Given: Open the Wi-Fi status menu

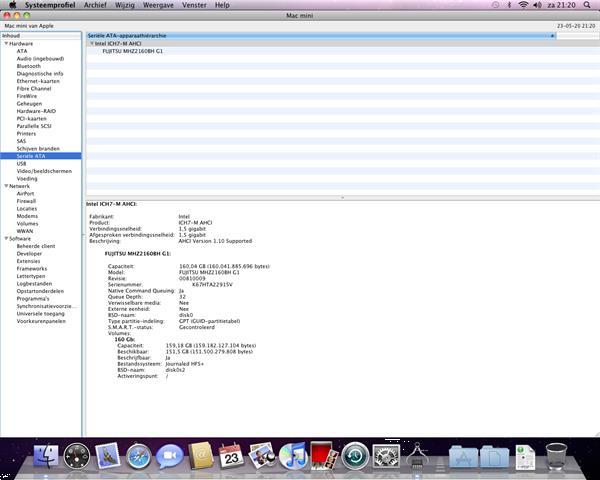Looking at the screenshot, I should click(x=523, y=5).
